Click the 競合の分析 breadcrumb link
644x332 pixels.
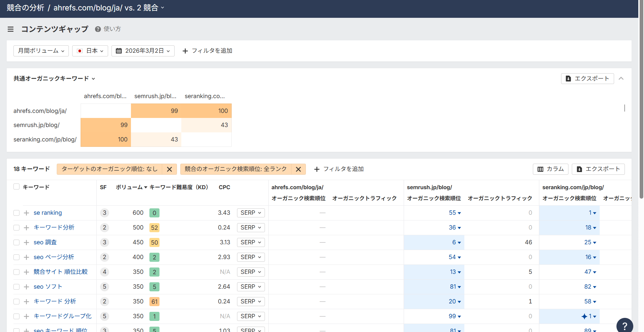[x=25, y=7]
